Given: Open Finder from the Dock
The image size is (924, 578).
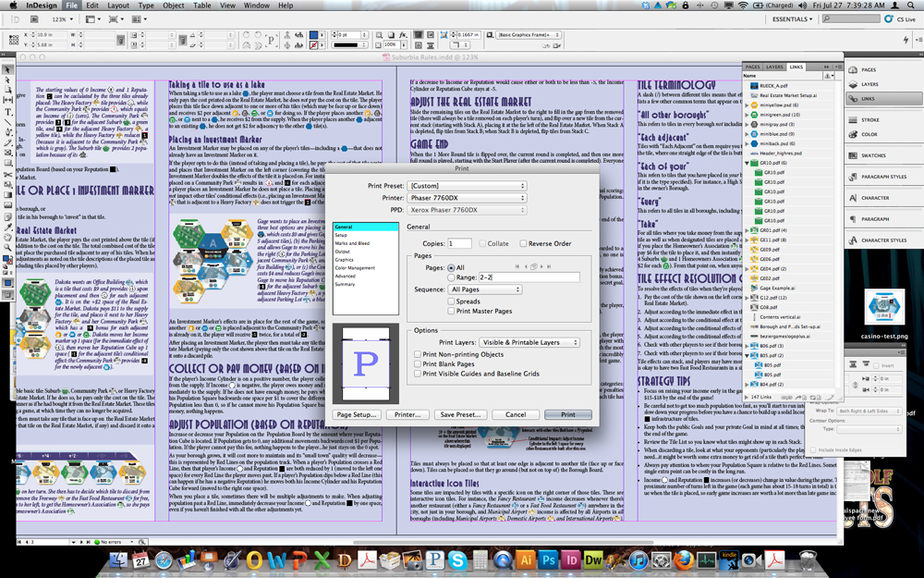Looking at the screenshot, I should click(118, 560).
